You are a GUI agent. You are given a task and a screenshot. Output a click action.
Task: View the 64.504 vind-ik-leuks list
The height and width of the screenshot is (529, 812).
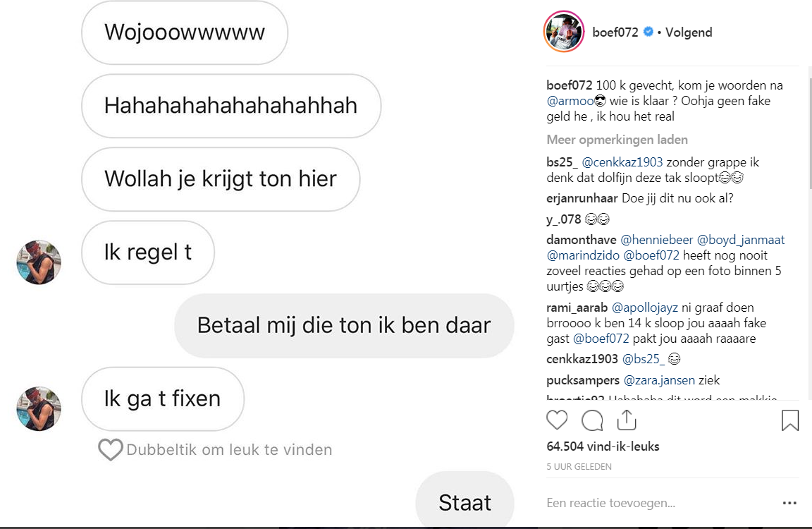tap(603, 446)
